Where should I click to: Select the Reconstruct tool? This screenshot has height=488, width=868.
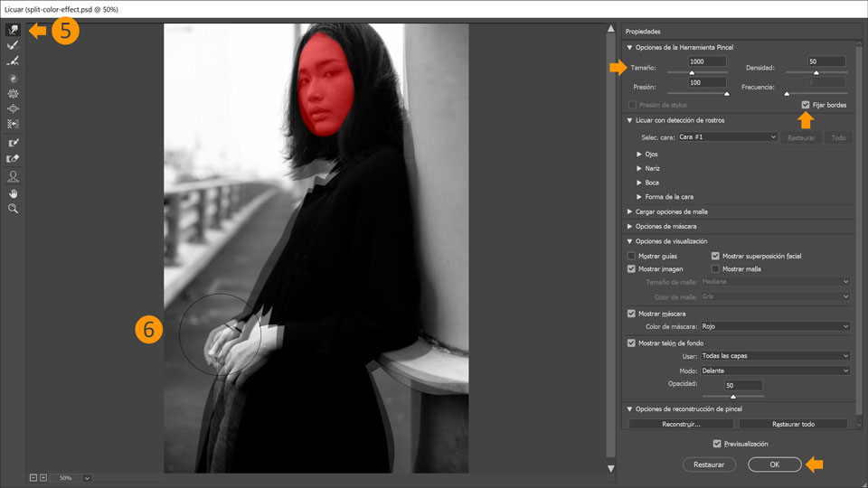13,45
